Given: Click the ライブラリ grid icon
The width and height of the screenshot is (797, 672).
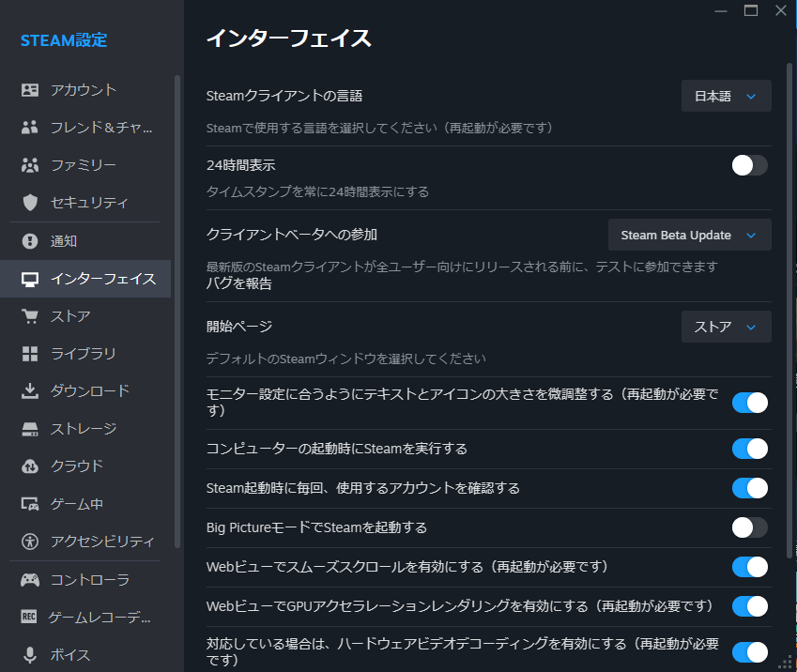Looking at the screenshot, I should [x=30, y=354].
